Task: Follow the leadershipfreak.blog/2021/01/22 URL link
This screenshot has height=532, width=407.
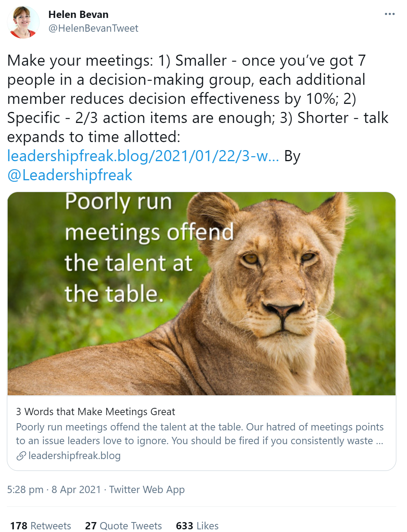Action: (143, 156)
